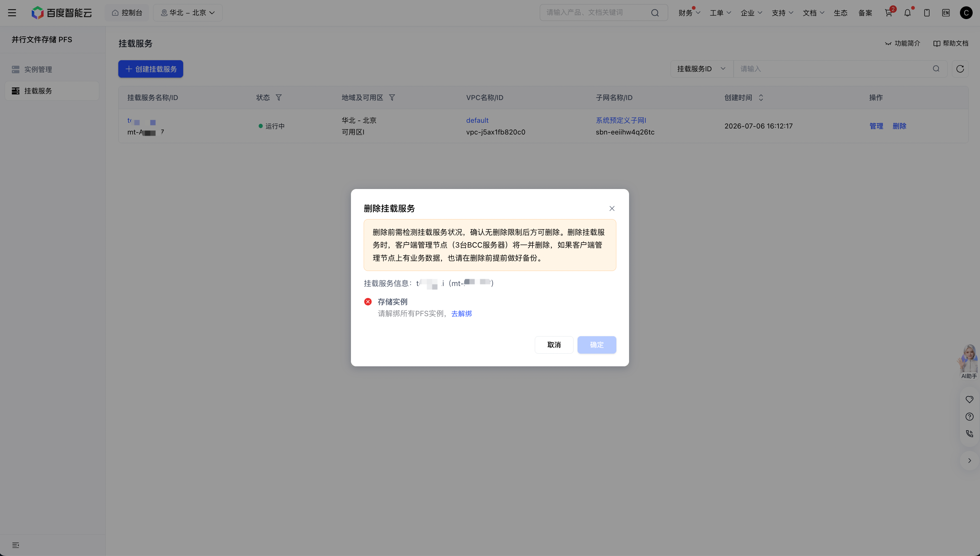This screenshot has width=980, height=556.
Task: Collapse the right floating toolbar arrow
Action: (969, 461)
